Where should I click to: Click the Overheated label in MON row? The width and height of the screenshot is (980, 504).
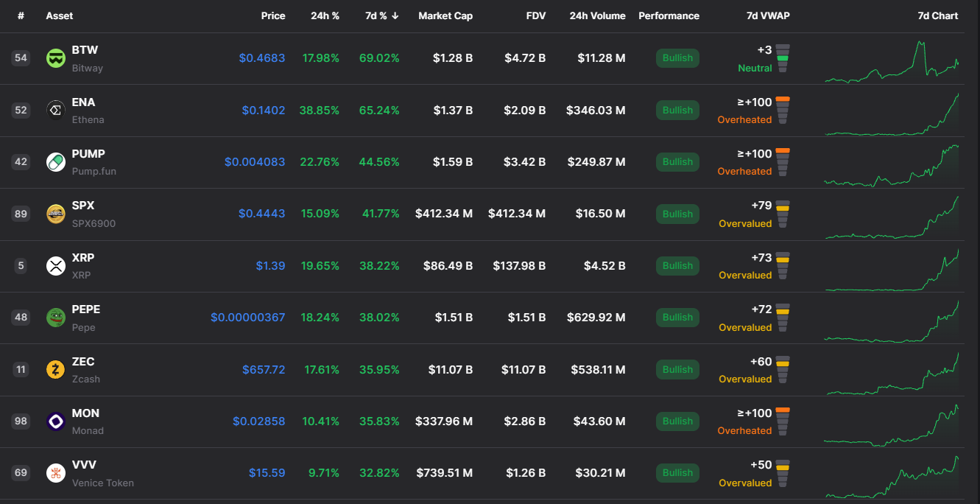(x=744, y=431)
